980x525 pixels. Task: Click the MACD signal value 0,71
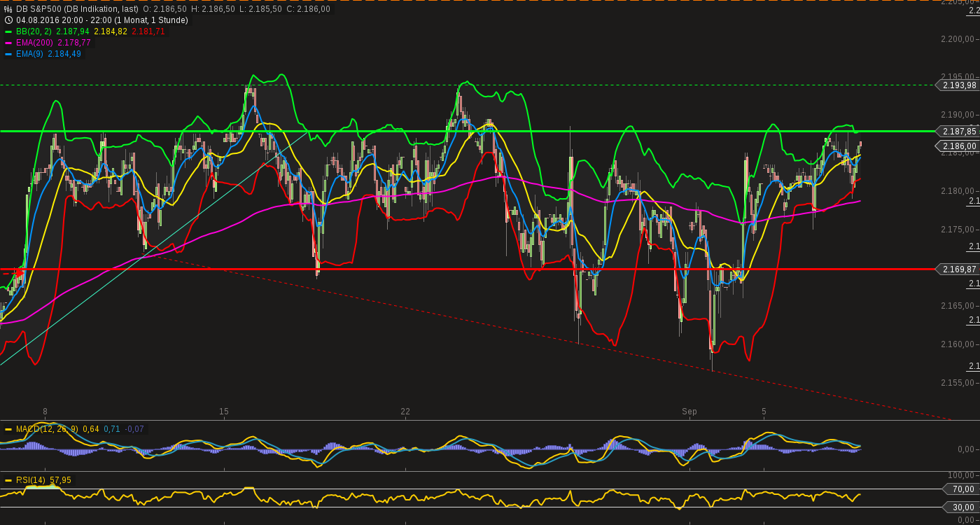(x=112, y=429)
